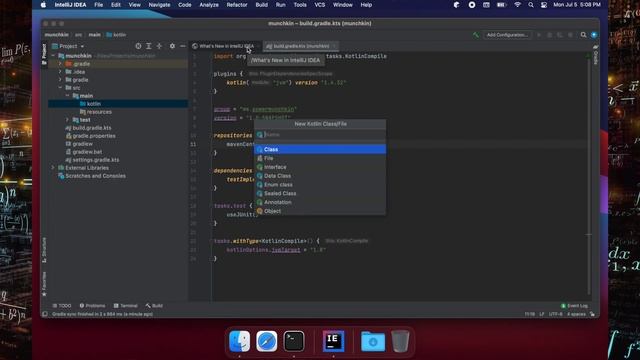Open Control Center in macOS menu bar
This screenshot has width=640, height=360.
tap(544, 5)
